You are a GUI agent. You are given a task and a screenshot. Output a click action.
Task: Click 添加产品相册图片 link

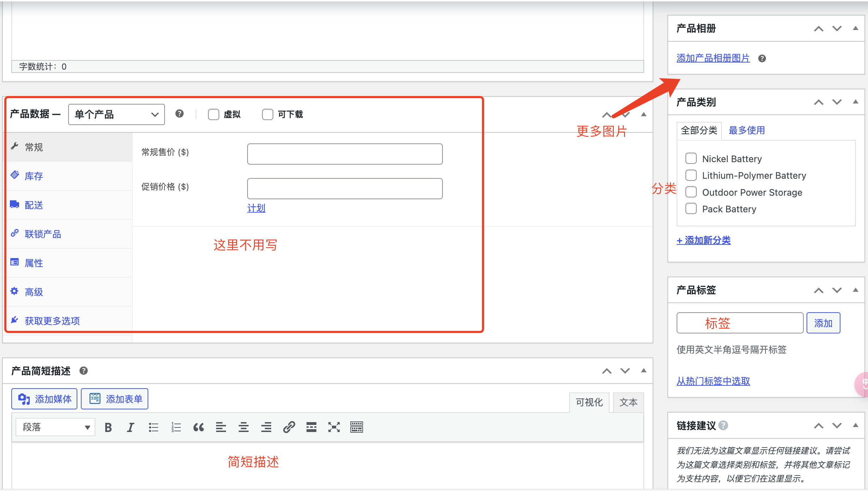coord(713,58)
